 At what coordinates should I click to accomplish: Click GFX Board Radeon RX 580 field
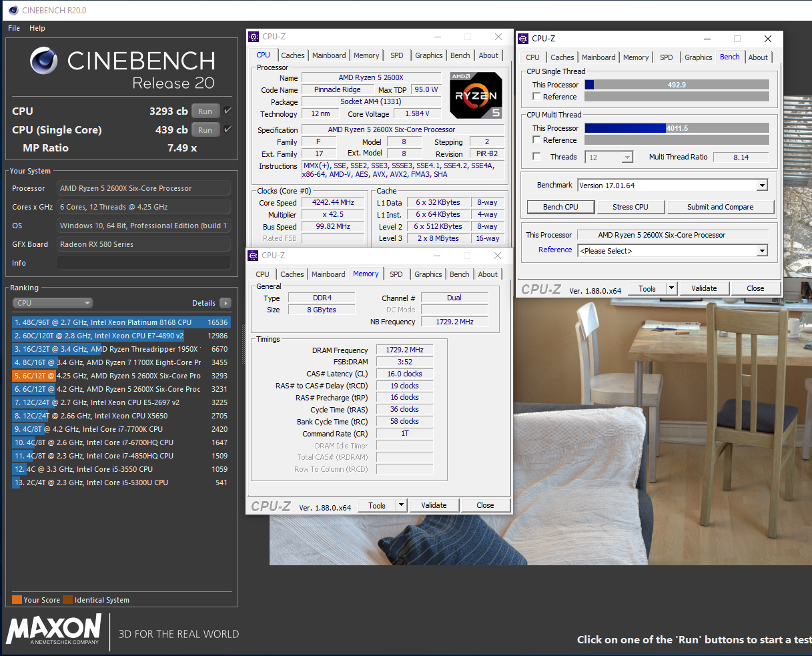coord(143,244)
